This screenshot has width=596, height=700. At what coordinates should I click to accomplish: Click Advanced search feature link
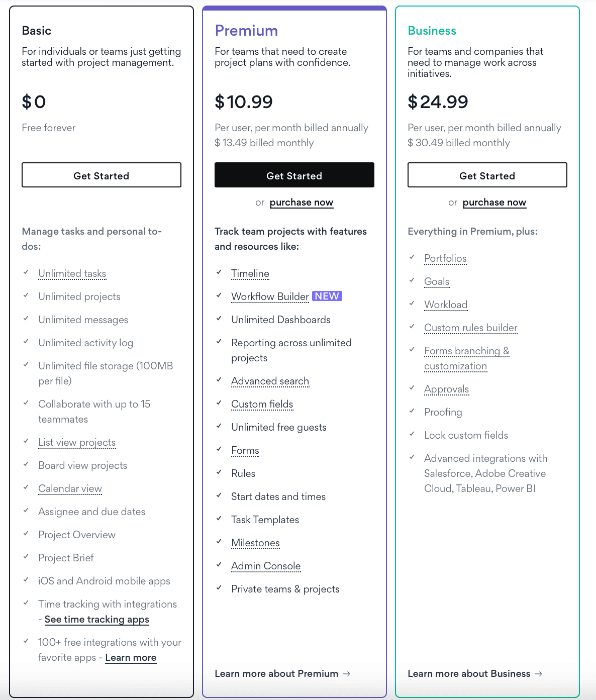tap(270, 381)
